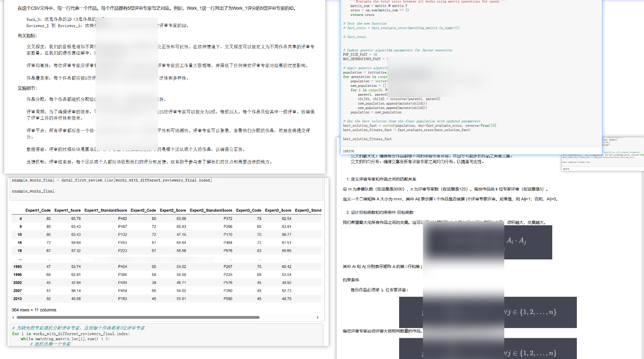Click the "while matching_matrix.loc[i].sum() < 5" code line
This screenshot has height=359, width=644.
(65, 339)
